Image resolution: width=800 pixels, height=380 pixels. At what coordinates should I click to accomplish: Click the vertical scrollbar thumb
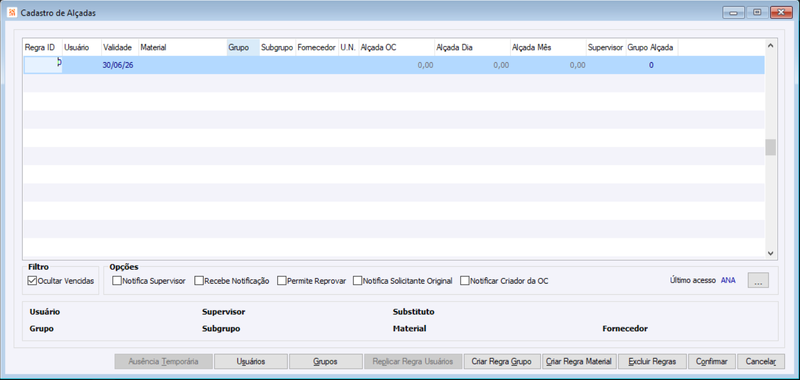pos(770,147)
